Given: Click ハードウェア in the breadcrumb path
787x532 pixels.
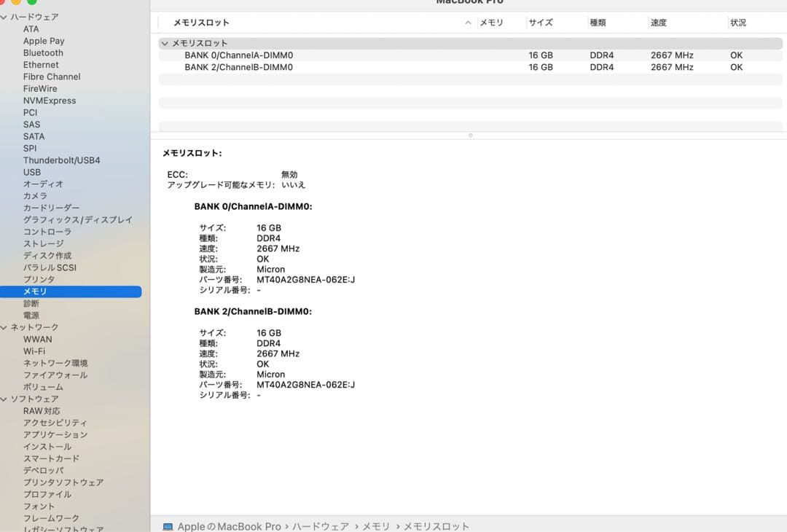Looking at the screenshot, I should click(x=321, y=525).
